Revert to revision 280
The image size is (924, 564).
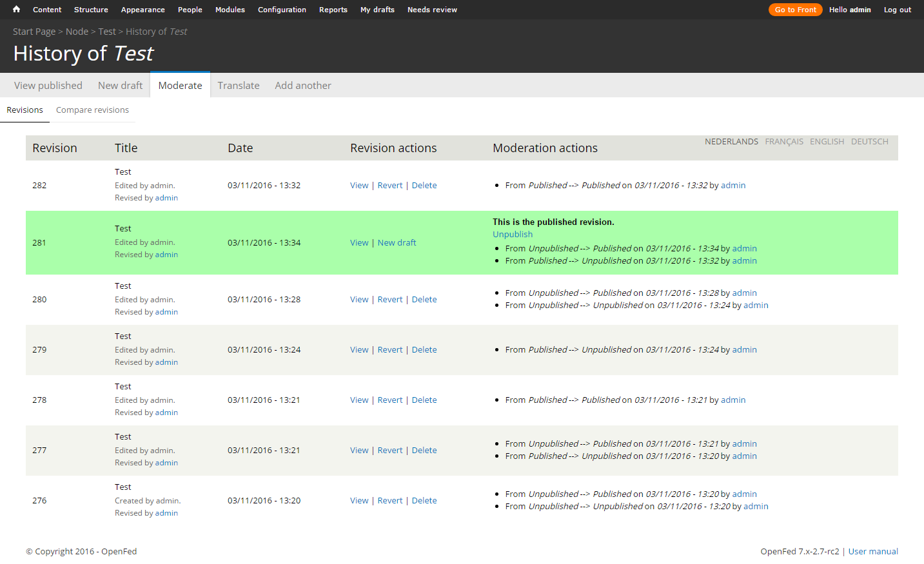coord(390,300)
